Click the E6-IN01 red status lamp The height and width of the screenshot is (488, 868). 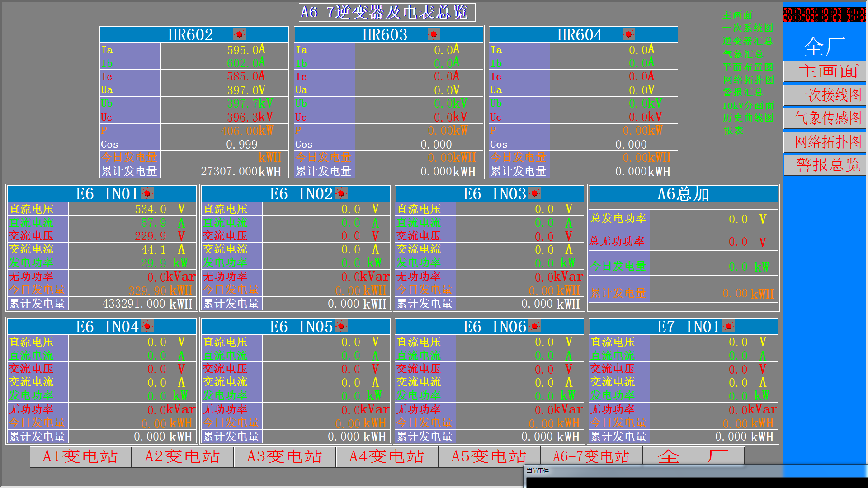147,193
